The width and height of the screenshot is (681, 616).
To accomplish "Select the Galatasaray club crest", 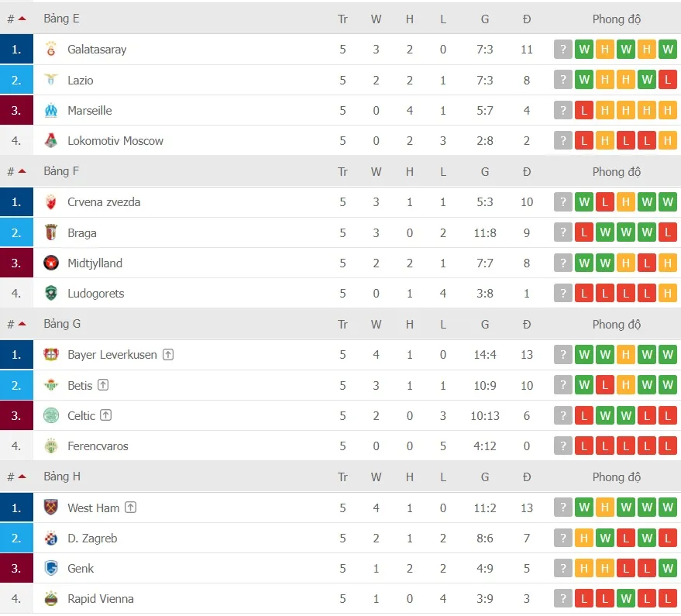I will [51, 49].
